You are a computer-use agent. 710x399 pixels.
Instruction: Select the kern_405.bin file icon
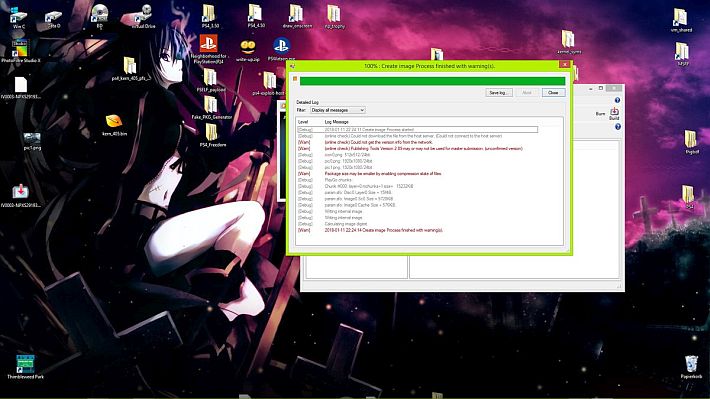coord(114,125)
